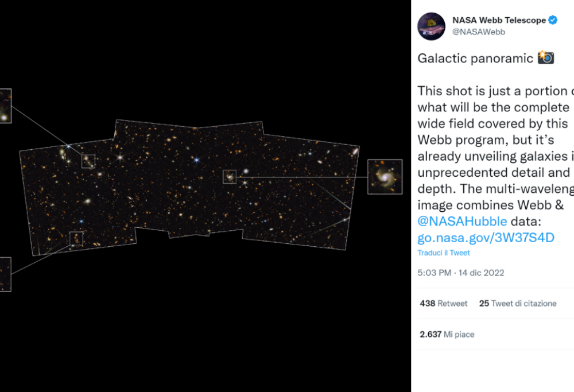574x392 pixels.
Task: Click Traduci il Tweet
Action: click(443, 253)
